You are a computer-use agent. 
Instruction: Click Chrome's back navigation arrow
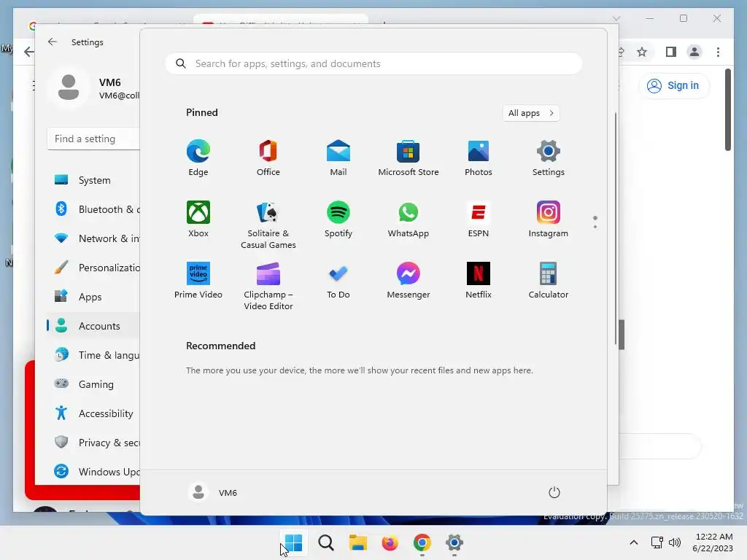pos(29,52)
